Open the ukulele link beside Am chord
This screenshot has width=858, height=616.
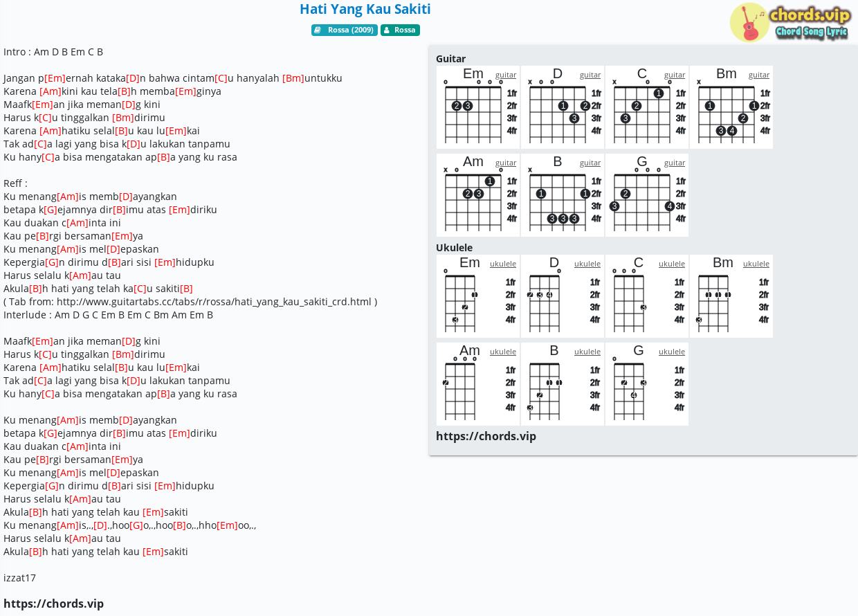[x=503, y=352]
